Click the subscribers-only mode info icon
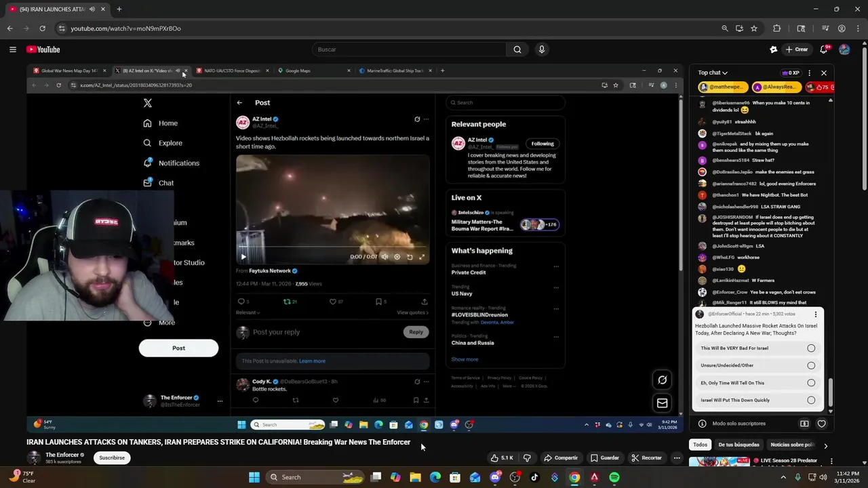868x488 pixels. coord(702,424)
